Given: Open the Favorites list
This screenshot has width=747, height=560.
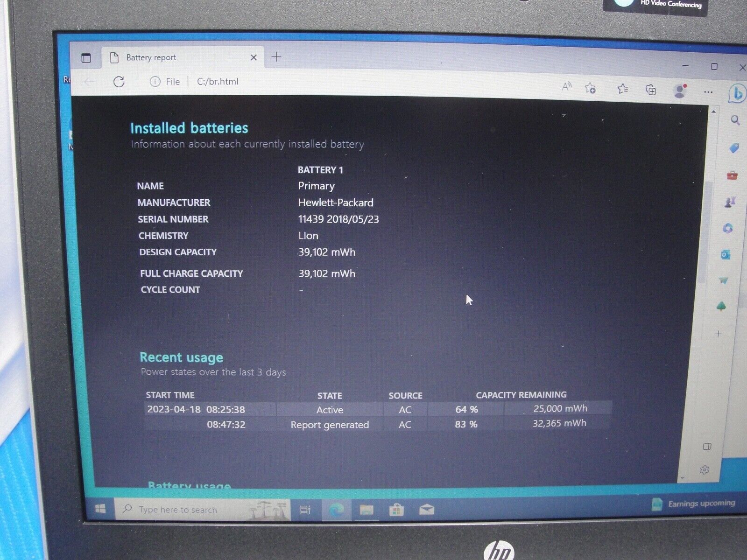Looking at the screenshot, I should (622, 89).
